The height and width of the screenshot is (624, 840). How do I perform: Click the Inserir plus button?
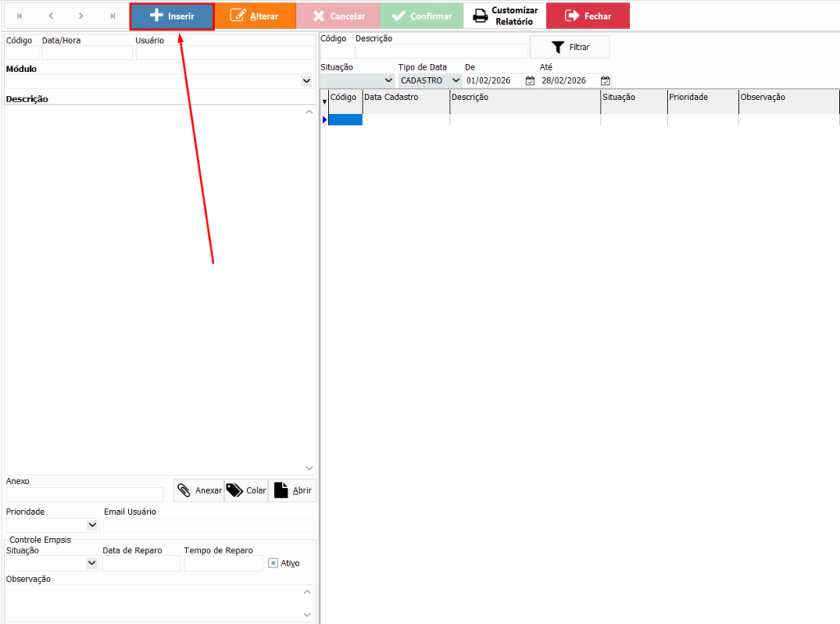172,16
